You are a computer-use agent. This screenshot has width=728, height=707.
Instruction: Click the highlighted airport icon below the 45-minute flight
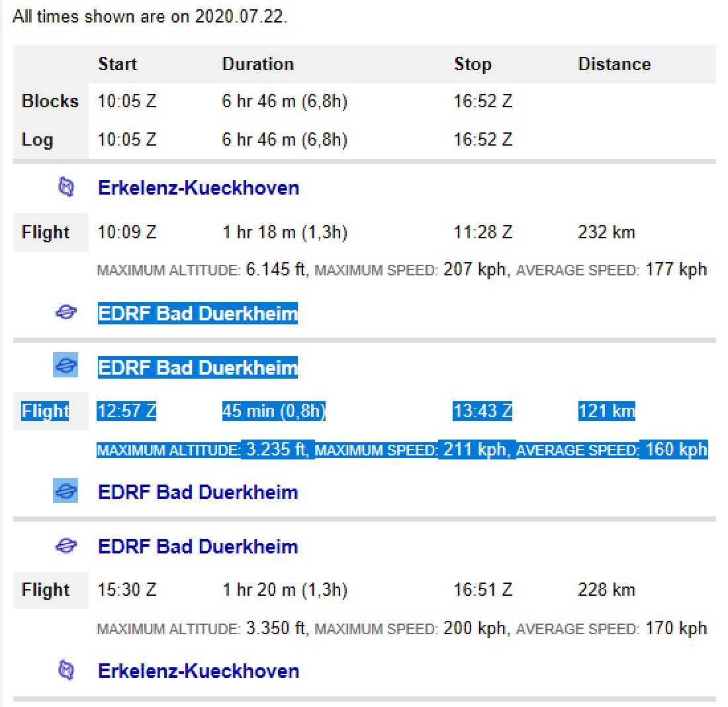66,491
